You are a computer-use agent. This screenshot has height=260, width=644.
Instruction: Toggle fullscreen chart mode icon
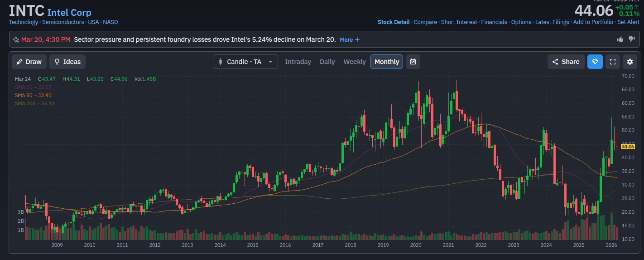coord(612,62)
